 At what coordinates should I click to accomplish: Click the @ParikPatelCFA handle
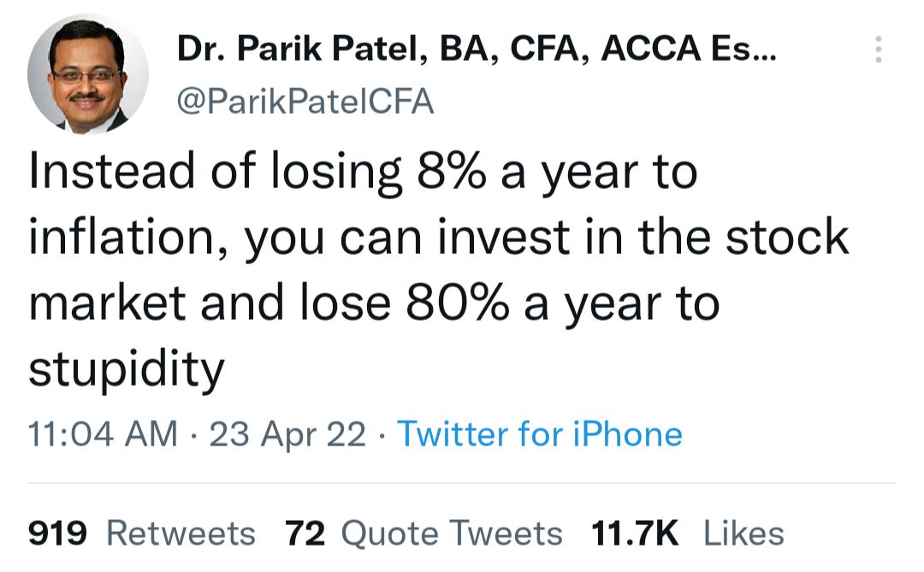[305, 103]
